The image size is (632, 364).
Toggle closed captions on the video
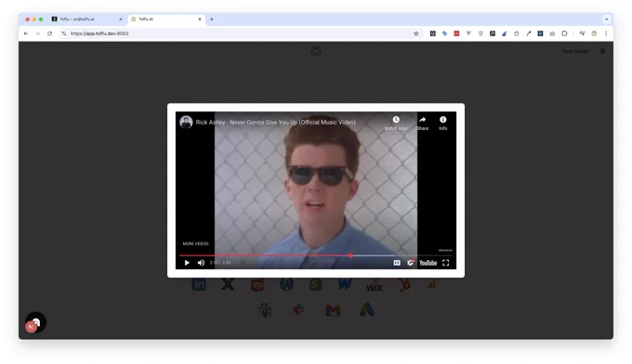tap(397, 263)
